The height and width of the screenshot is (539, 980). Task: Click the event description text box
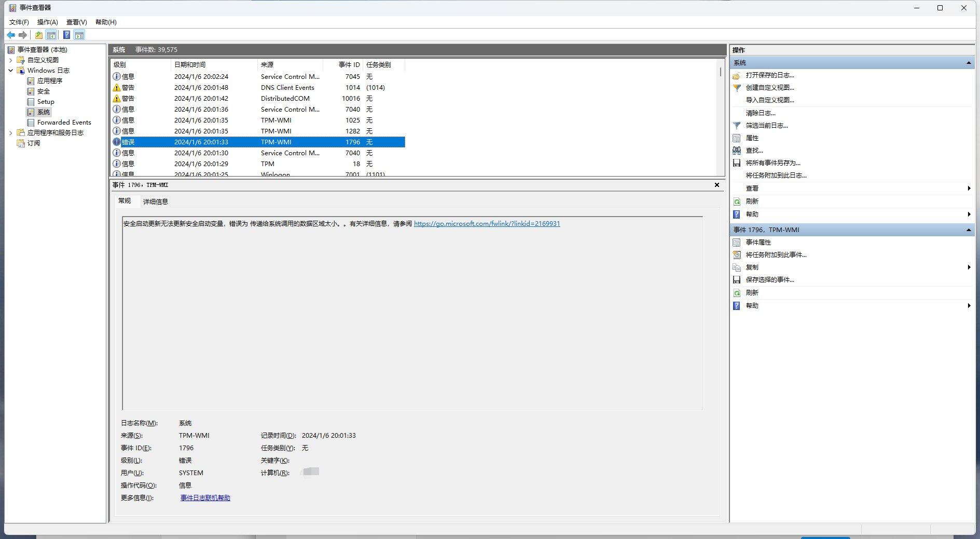[x=412, y=313]
